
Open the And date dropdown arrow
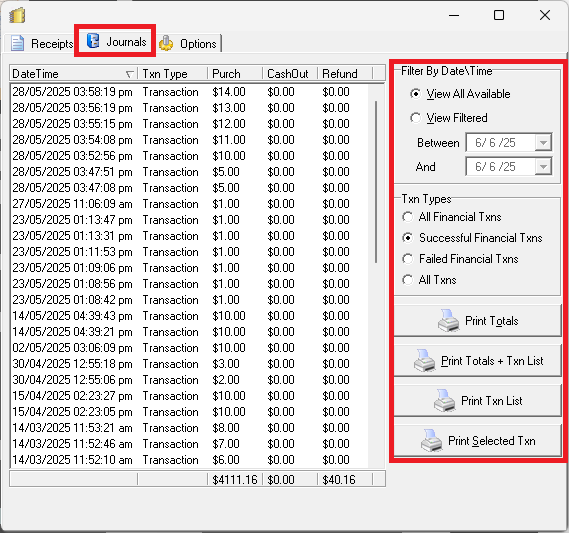pyautogui.click(x=543, y=167)
